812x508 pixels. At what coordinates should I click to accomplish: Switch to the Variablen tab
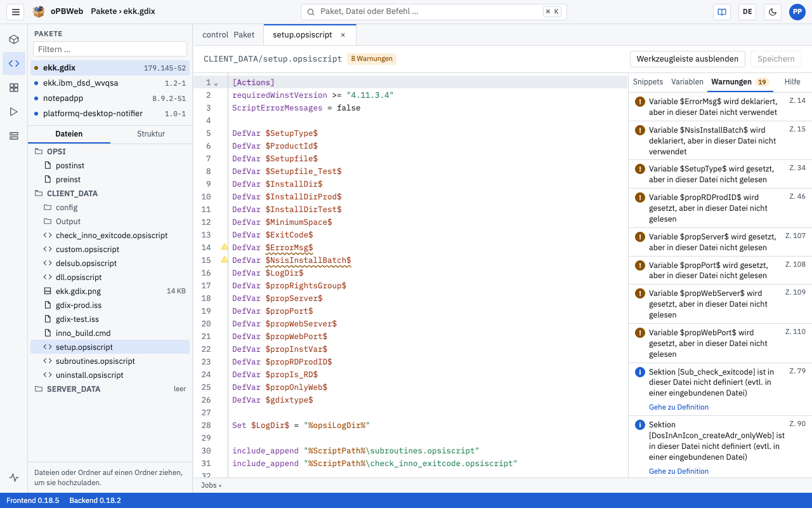point(687,82)
